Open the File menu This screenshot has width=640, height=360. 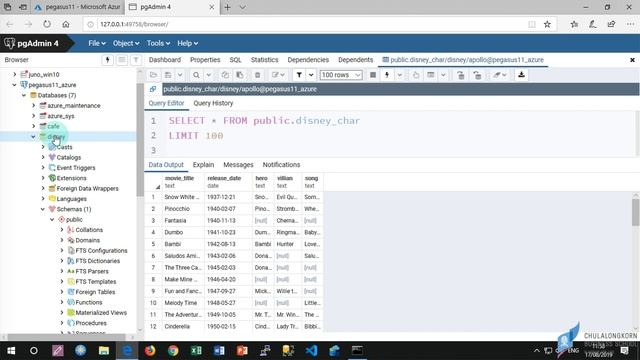pyautogui.click(x=97, y=43)
